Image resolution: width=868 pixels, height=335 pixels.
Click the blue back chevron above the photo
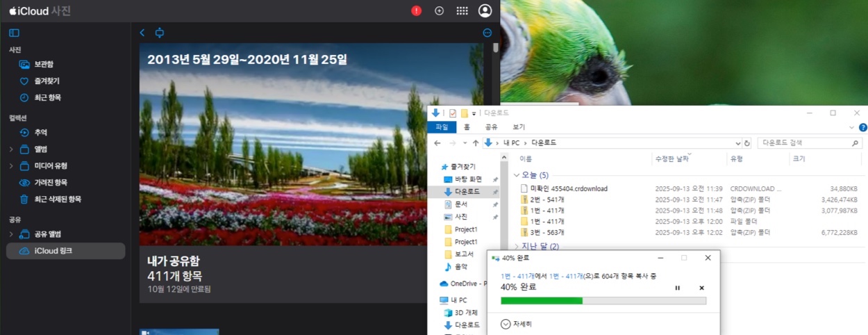pyautogui.click(x=142, y=33)
